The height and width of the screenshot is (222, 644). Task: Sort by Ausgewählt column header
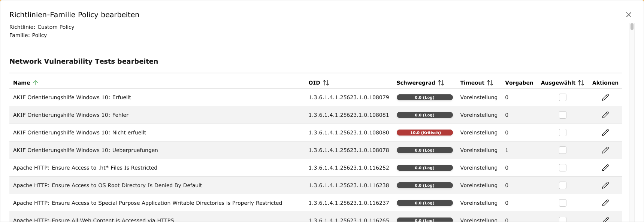tap(581, 83)
